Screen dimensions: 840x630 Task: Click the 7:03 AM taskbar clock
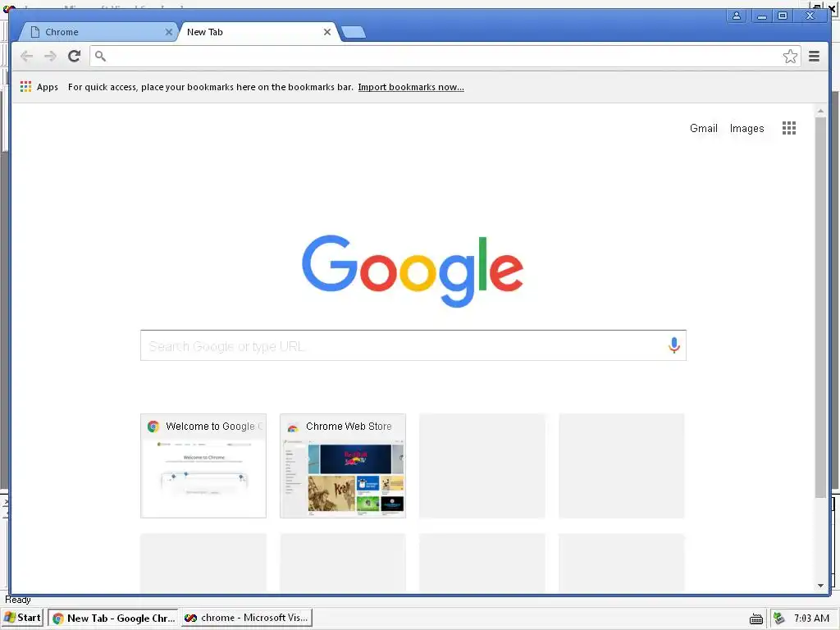(x=811, y=619)
